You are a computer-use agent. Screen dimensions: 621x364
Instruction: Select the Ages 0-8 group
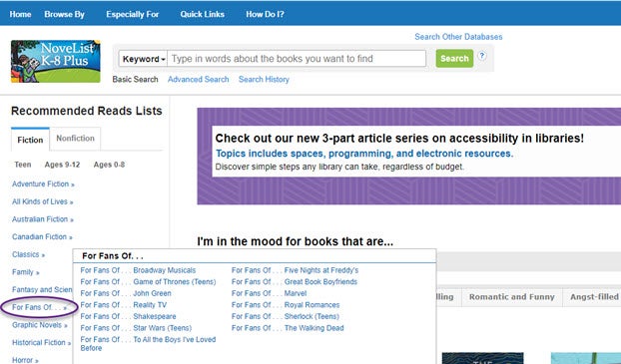(x=109, y=165)
